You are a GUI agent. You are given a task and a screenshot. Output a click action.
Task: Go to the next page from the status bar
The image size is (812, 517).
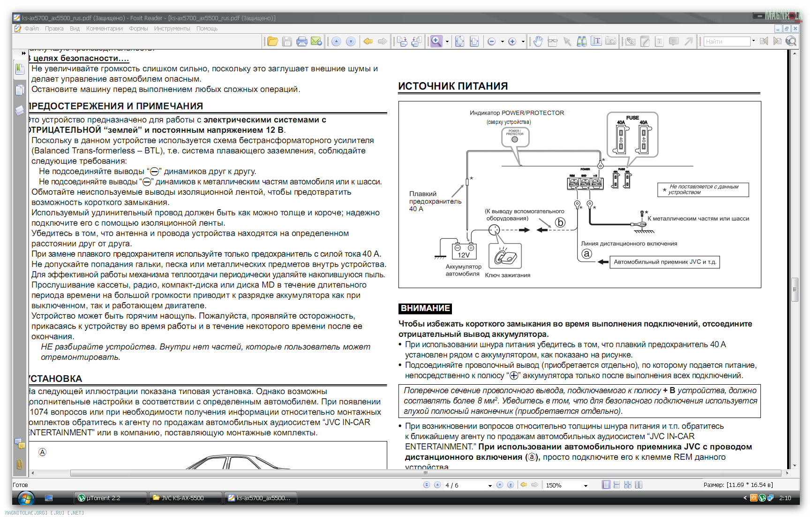point(500,485)
